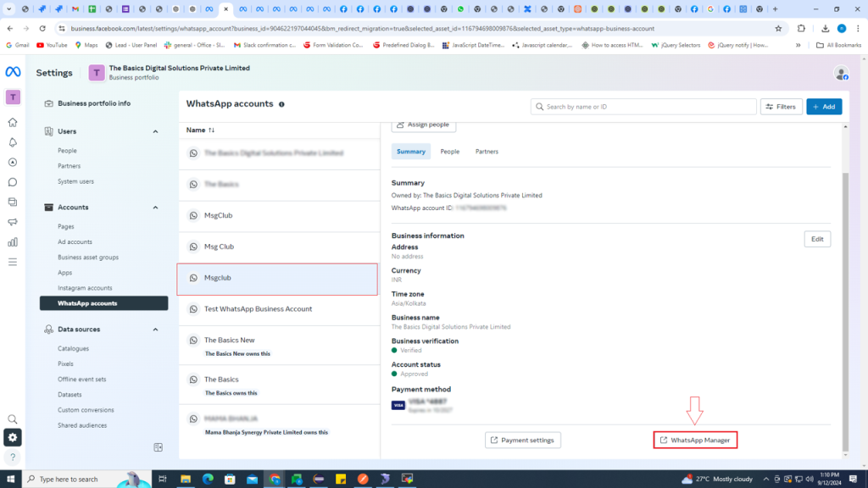Screen dimensions: 868x488
Task: Click search magnifier in left rail
Action: click(x=13, y=419)
